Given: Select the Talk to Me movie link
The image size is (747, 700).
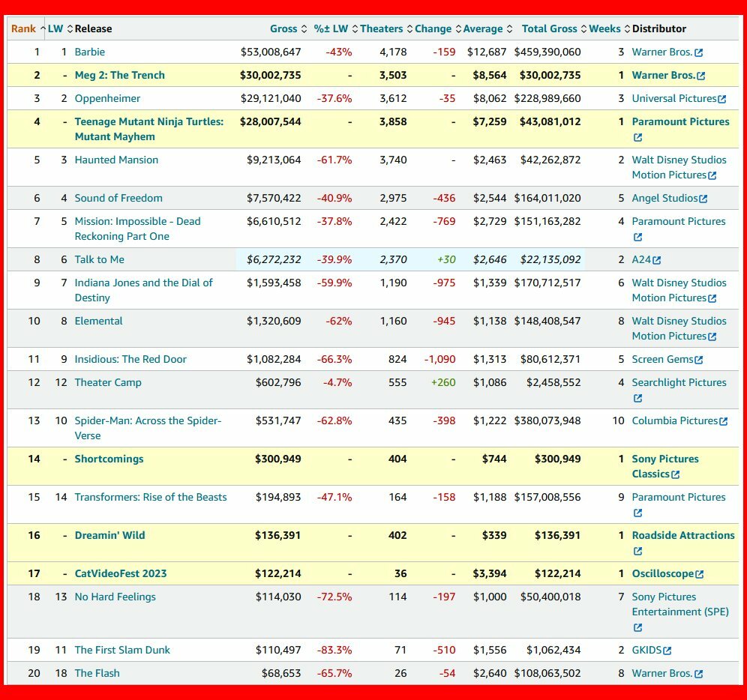Looking at the screenshot, I should coord(99,259).
